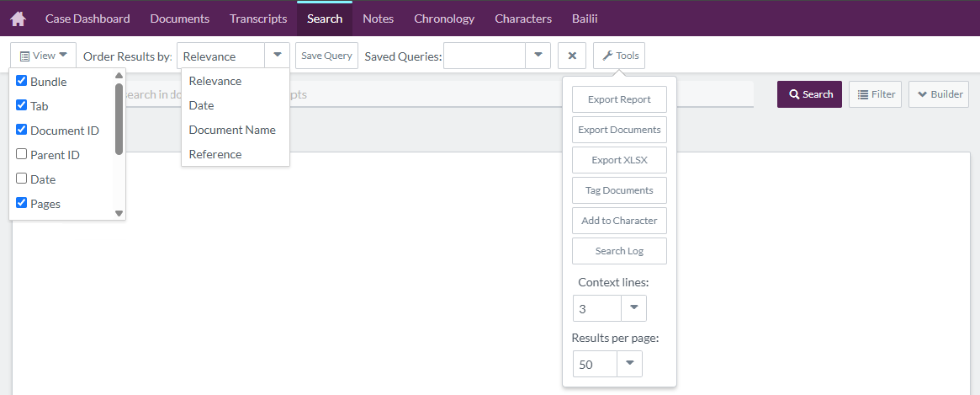The width and height of the screenshot is (980, 395).
Task: Click the View list scrollbar thumb
Action: pyautogui.click(x=119, y=118)
